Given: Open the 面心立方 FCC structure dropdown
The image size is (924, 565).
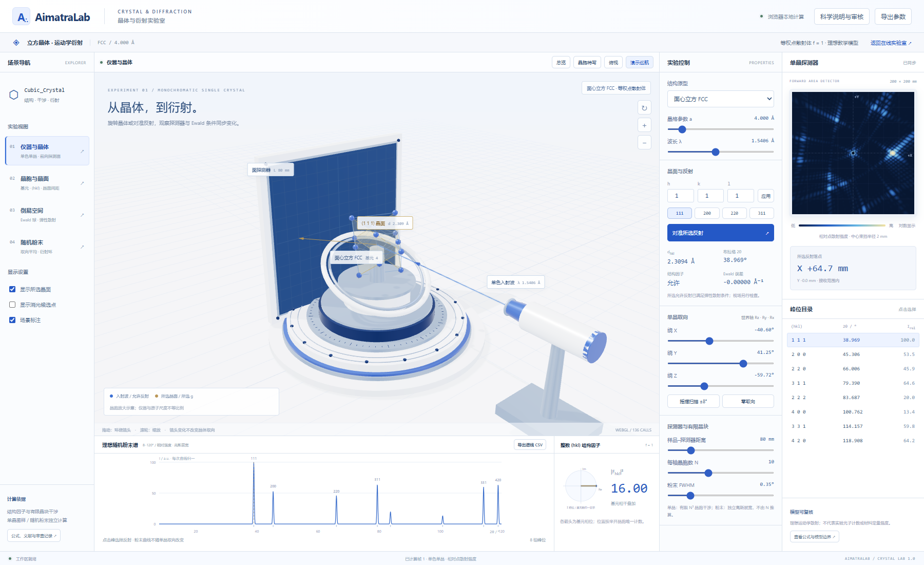Looking at the screenshot, I should (x=721, y=99).
